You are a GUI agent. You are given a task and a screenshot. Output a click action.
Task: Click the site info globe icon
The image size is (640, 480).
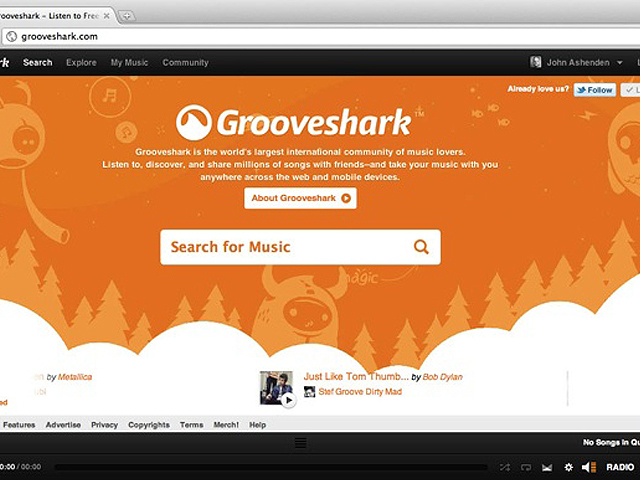point(11,36)
